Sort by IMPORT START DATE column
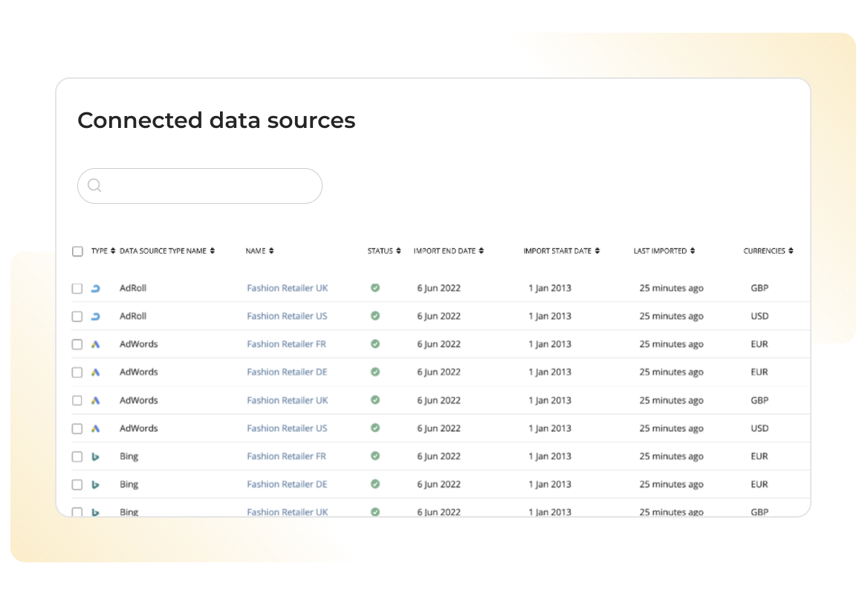 click(561, 251)
